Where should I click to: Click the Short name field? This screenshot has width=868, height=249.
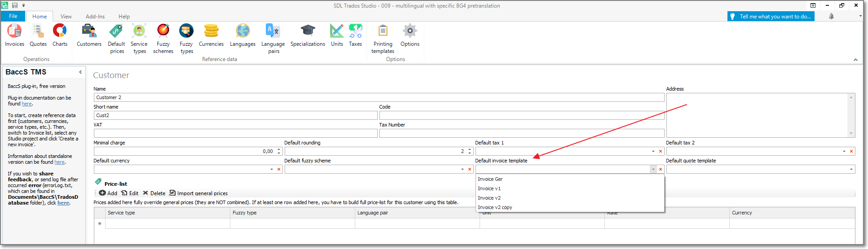click(x=235, y=115)
